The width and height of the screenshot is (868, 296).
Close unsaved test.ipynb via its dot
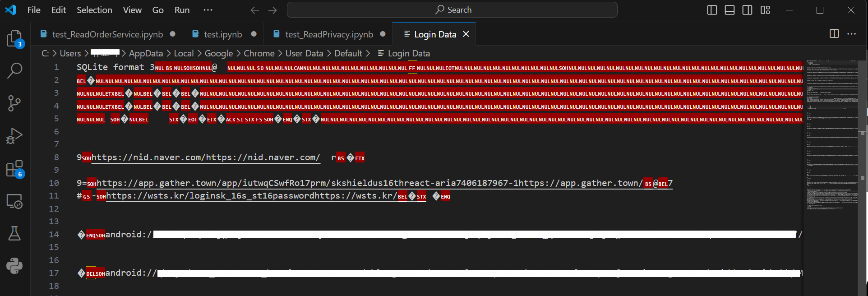pyautogui.click(x=254, y=34)
